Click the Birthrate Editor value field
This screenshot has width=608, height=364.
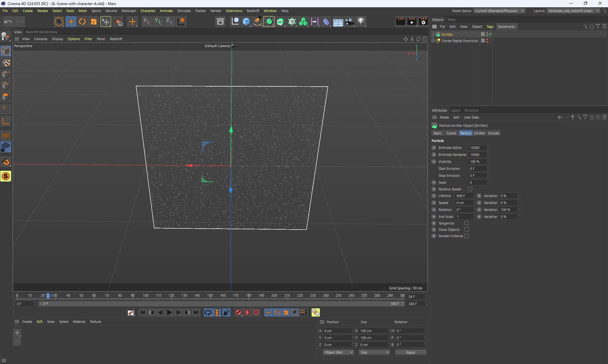(477, 148)
